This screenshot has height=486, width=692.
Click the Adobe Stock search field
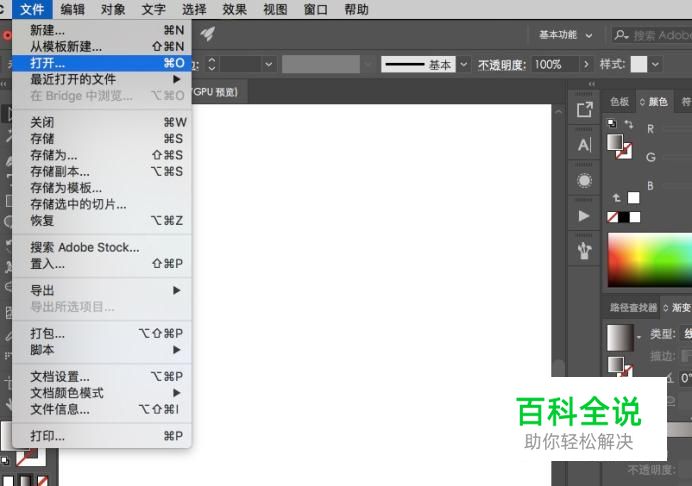[652, 35]
